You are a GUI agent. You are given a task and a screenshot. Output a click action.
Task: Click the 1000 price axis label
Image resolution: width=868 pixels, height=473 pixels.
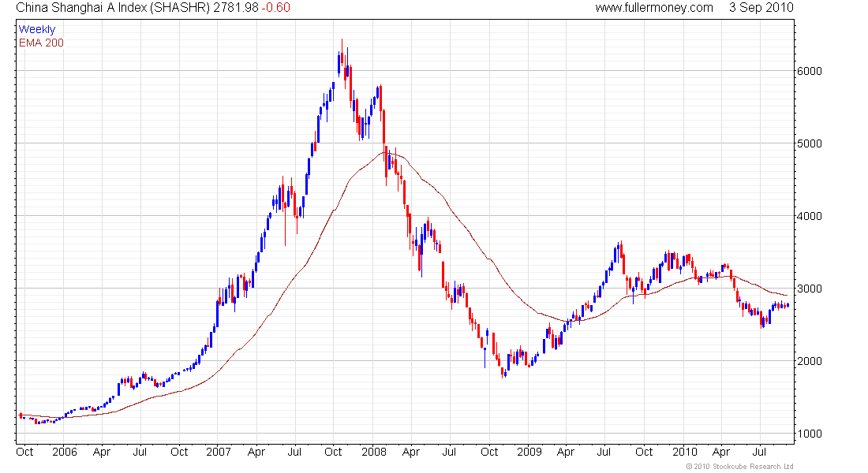pyautogui.click(x=809, y=434)
